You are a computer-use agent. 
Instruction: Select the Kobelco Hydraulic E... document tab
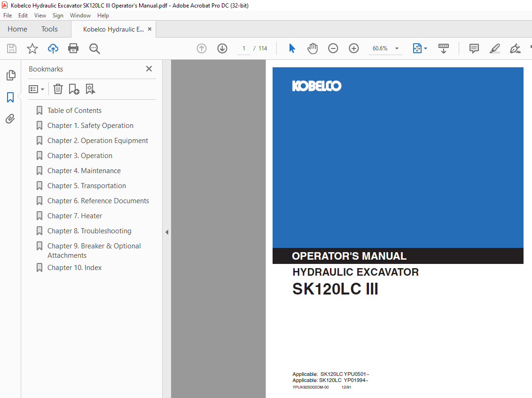[113, 29]
